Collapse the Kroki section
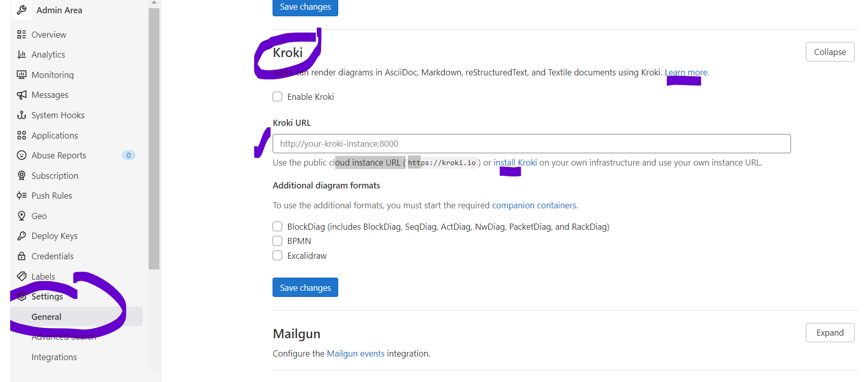This screenshot has width=868, height=382. [x=830, y=52]
